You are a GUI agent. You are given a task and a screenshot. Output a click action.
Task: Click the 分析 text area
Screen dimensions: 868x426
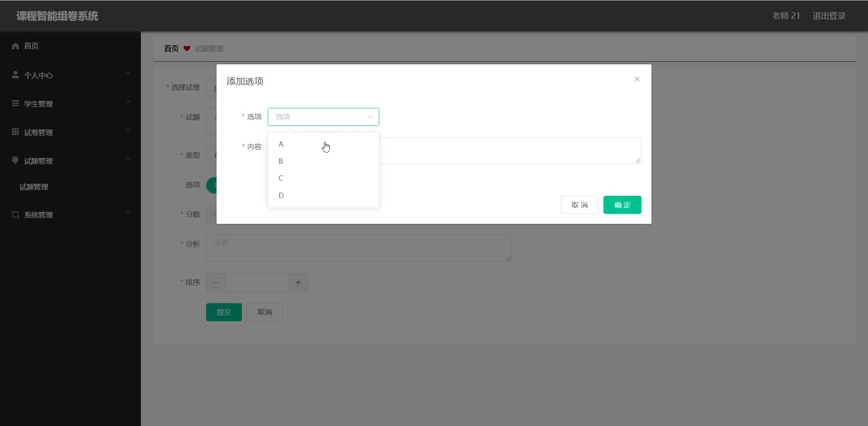[359, 248]
